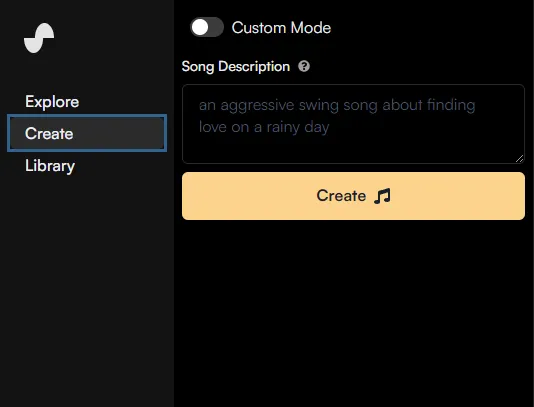Screen dimensions: 534x407
Task: Go to Library in the sidebar
Action: pos(50,166)
